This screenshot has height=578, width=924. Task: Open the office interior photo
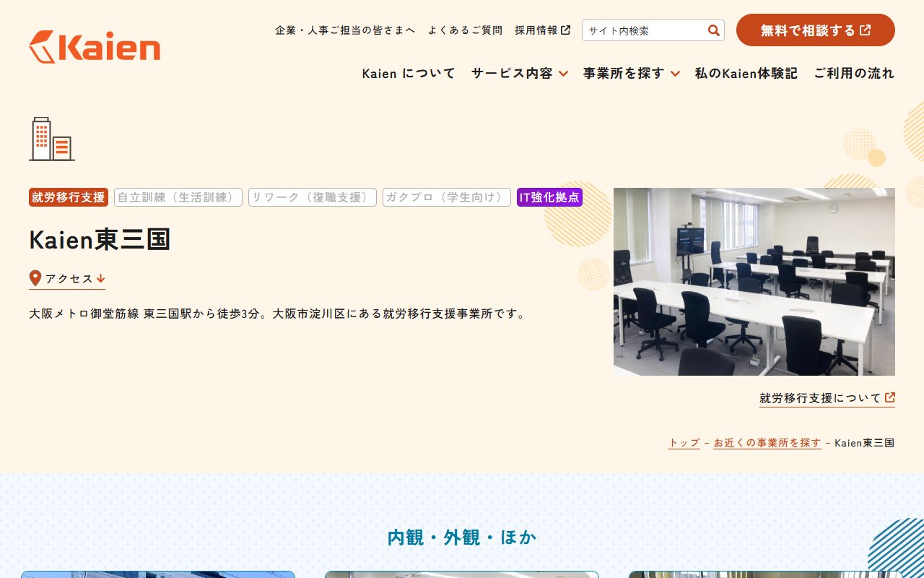tap(754, 282)
